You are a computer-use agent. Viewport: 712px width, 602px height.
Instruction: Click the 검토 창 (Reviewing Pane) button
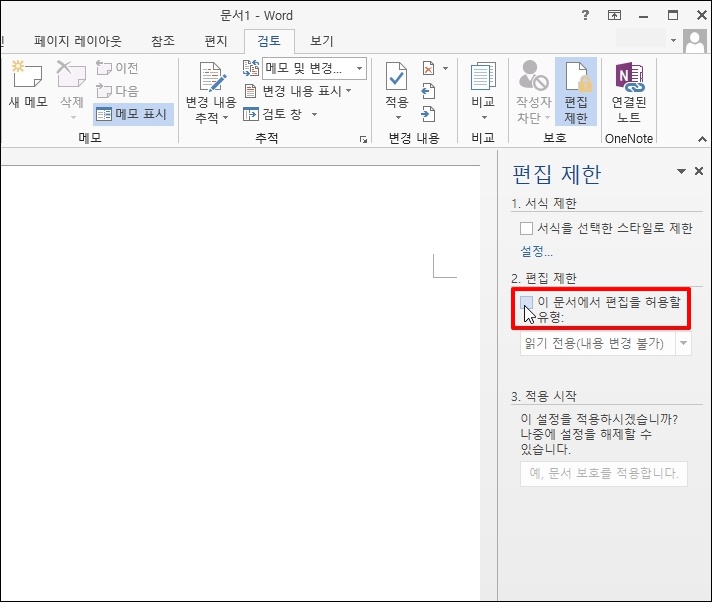pyautogui.click(x=272, y=114)
